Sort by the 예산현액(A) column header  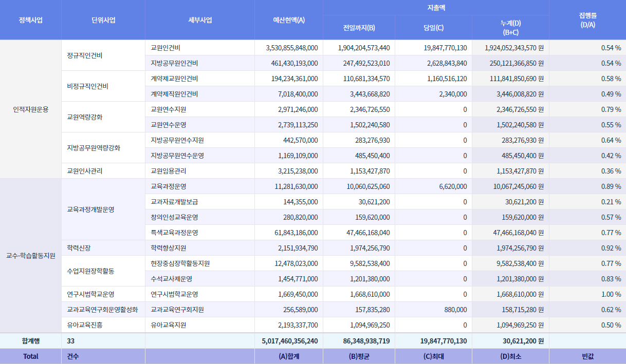tap(288, 20)
